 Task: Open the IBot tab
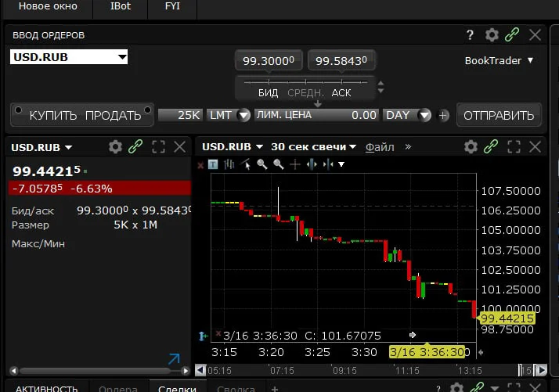click(121, 6)
